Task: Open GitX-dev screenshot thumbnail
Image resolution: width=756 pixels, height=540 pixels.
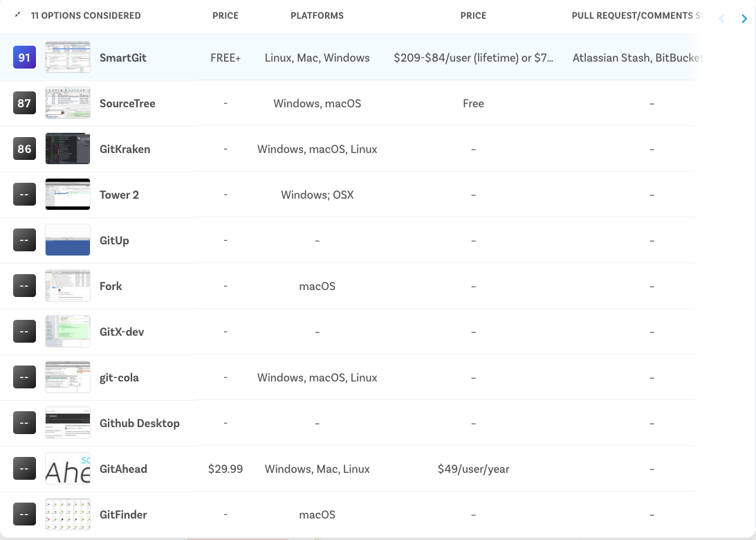Action: [68, 332]
